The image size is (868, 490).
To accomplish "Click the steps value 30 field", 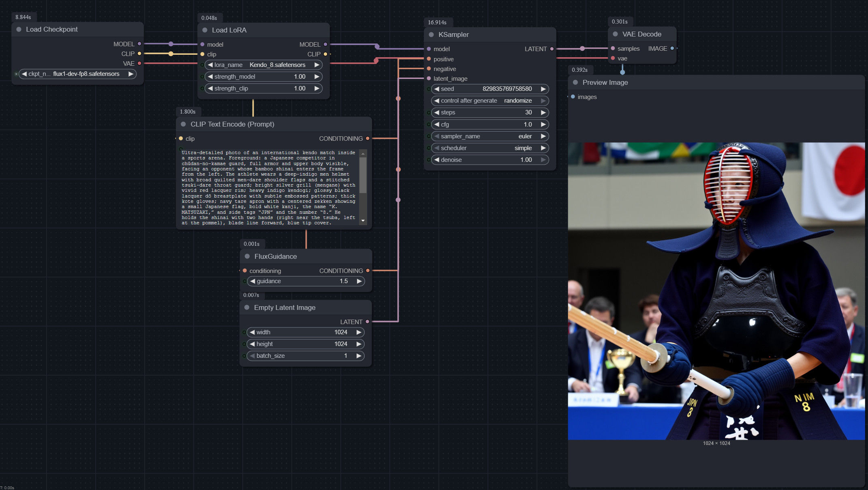I will click(x=490, y=112).
